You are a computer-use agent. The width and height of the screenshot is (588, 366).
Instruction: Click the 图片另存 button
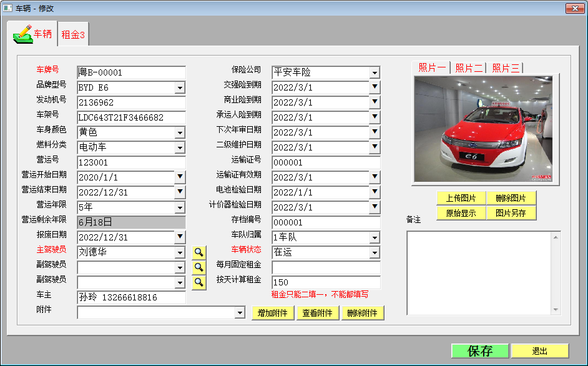tap(511, 213)
